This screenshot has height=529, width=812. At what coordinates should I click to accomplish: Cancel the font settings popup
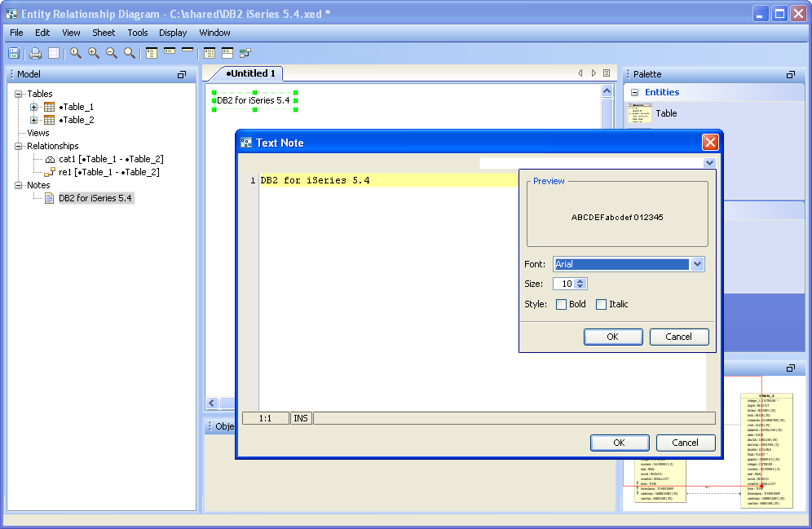pos(679,337)
